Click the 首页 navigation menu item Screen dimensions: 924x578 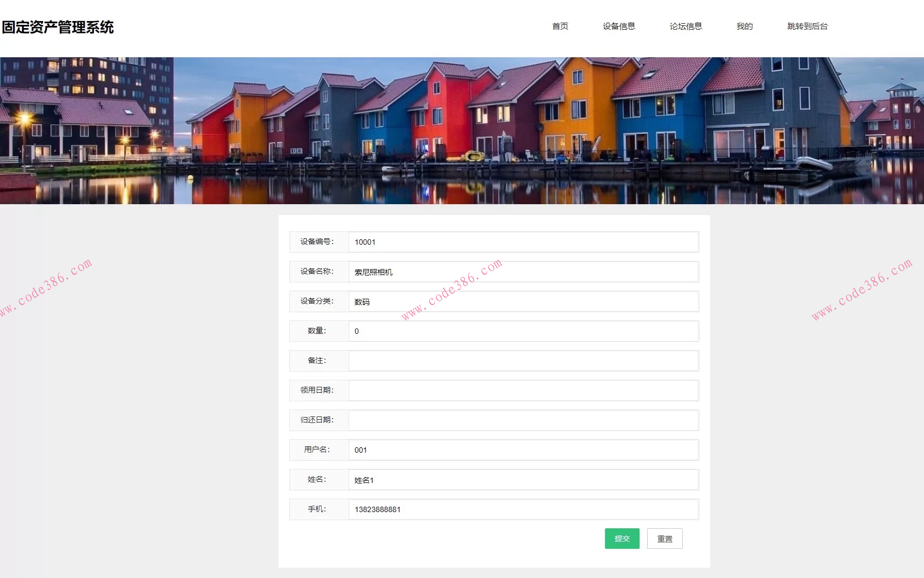(560, 26)
